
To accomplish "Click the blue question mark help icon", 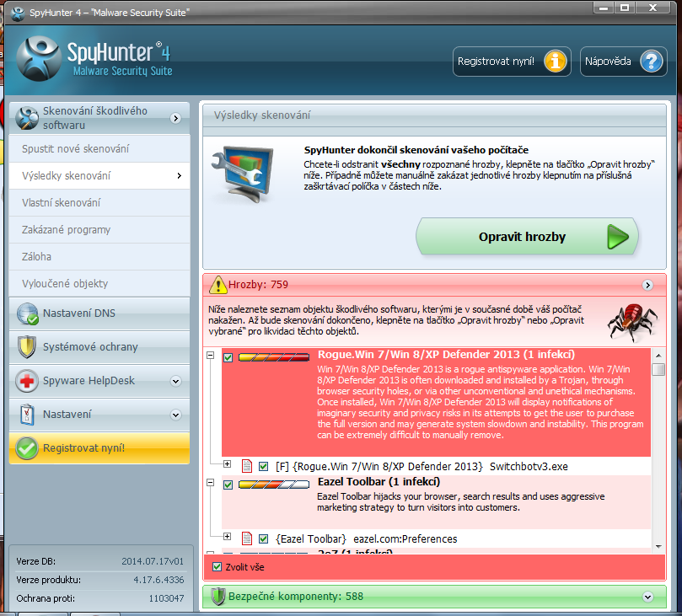I will [x=651, y=62].
